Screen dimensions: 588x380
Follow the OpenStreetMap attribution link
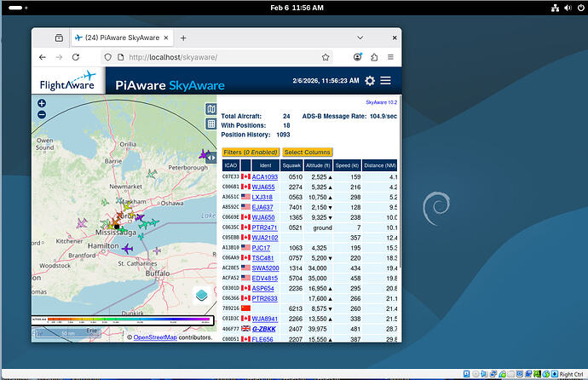click(155, 337)
